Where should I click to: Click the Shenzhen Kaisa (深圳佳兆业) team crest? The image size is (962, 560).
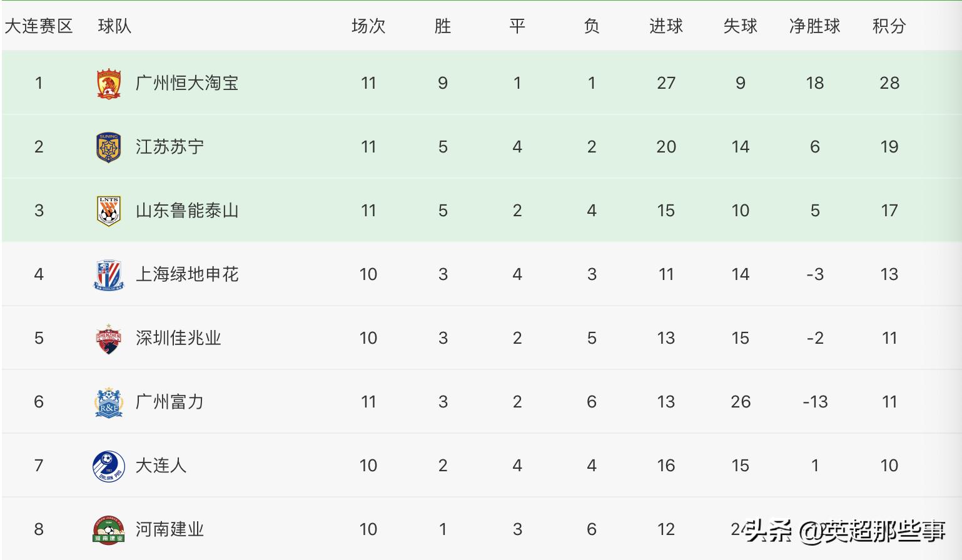click(109, 339)
